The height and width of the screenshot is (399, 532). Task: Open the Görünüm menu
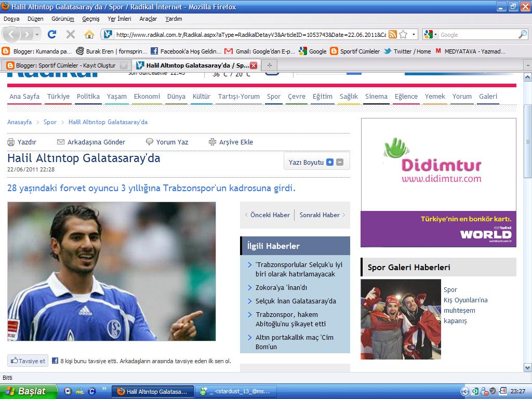tap(63, 19)
